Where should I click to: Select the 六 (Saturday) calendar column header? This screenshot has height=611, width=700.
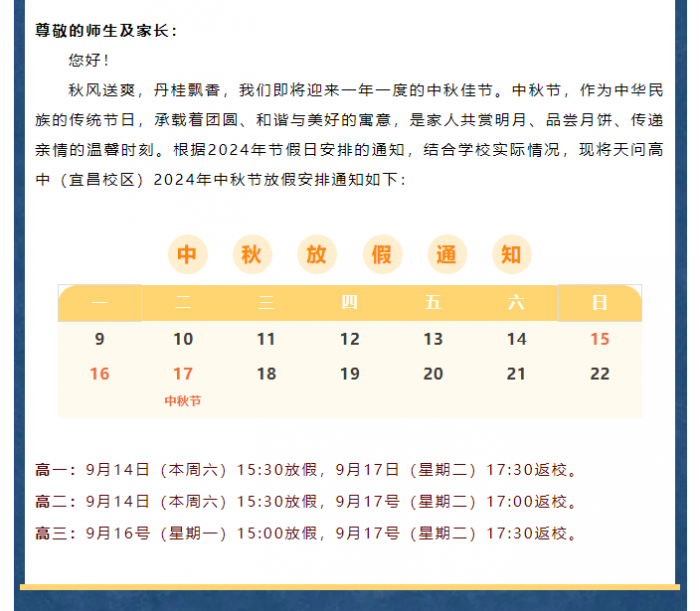pos(516,303)
